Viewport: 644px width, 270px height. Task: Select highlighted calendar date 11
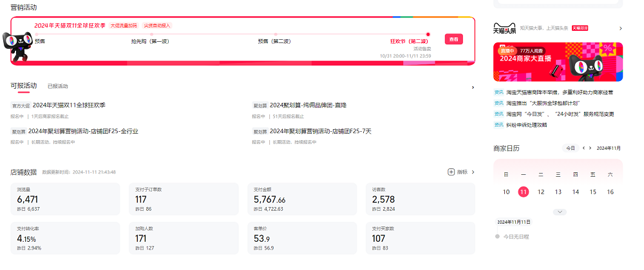click(x=523, y=192)
